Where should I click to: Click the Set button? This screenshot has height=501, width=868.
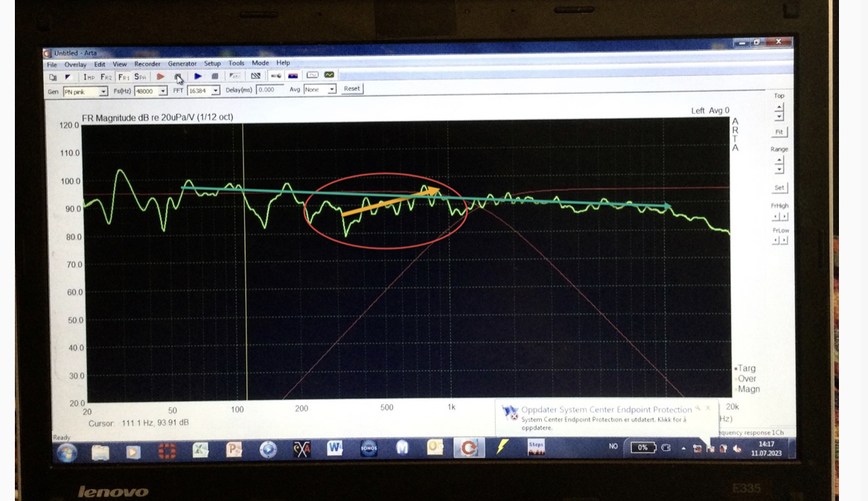(x=779, y=188)
